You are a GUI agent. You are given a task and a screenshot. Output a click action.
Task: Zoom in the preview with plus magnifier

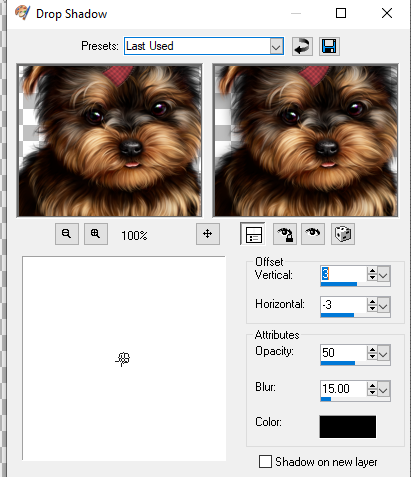click(x=96, y=234)
